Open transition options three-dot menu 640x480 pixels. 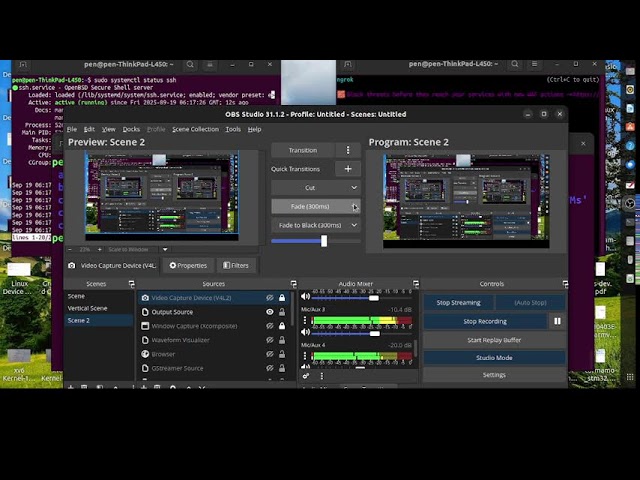[x=348, y=150]
